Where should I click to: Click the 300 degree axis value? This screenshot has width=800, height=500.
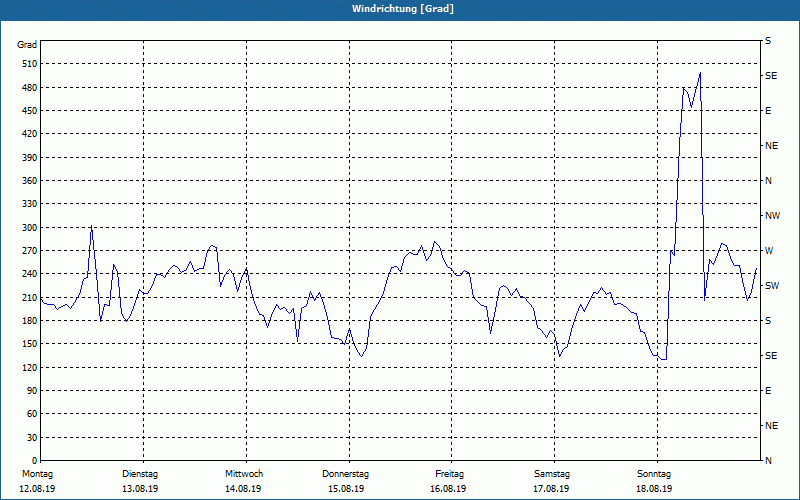click(x=30, y=228)
